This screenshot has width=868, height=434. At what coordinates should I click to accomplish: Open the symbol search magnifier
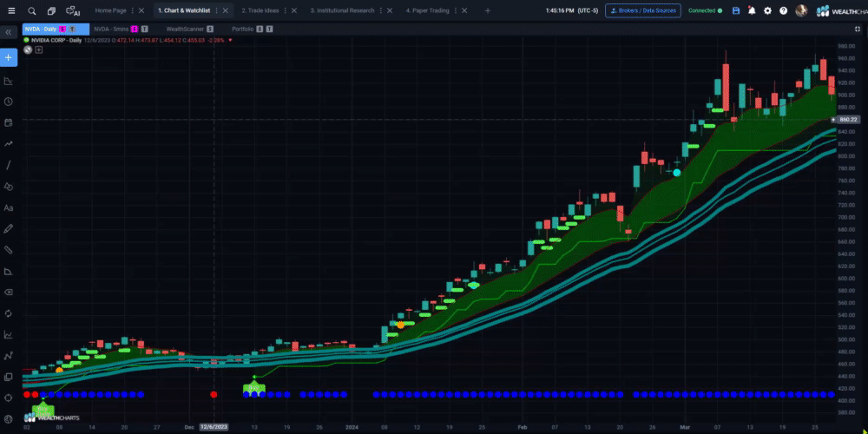click(x=32, y=10)
